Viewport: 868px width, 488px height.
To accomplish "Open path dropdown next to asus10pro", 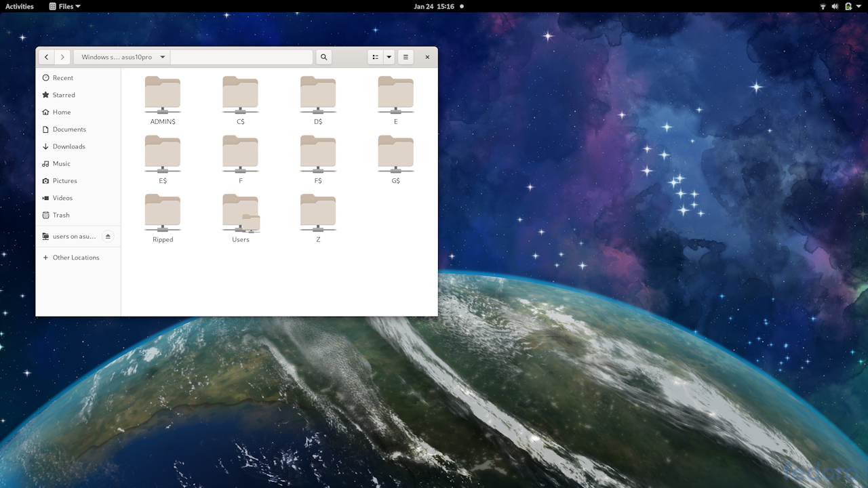I will coord(163,57).
